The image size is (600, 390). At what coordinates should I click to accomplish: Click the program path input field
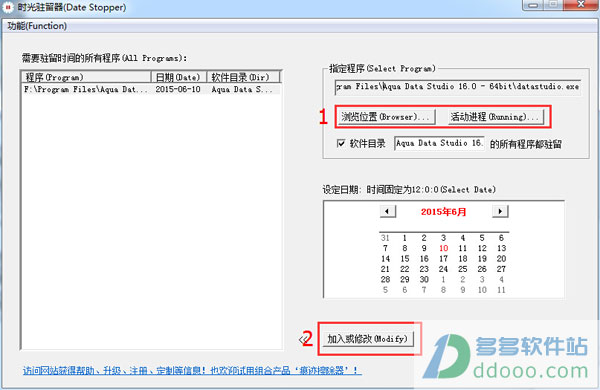click(x=458, y=87)
